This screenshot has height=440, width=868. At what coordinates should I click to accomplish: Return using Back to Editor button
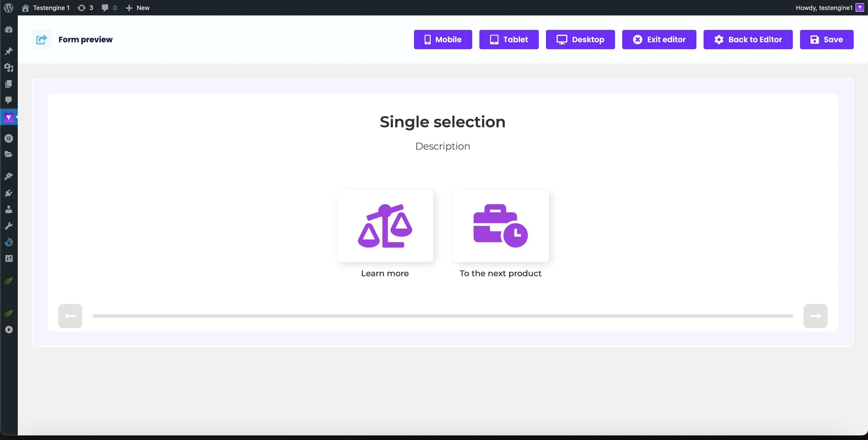[748, 40]
